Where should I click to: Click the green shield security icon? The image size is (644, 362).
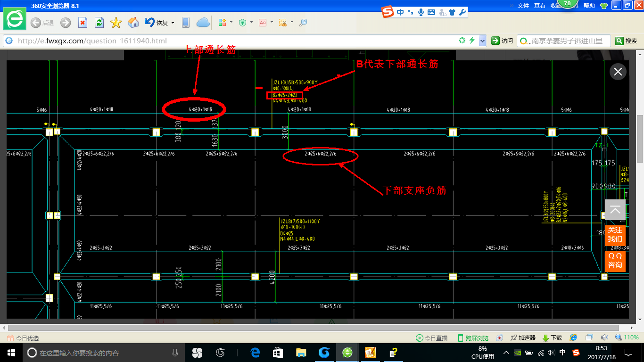point(242,23)
